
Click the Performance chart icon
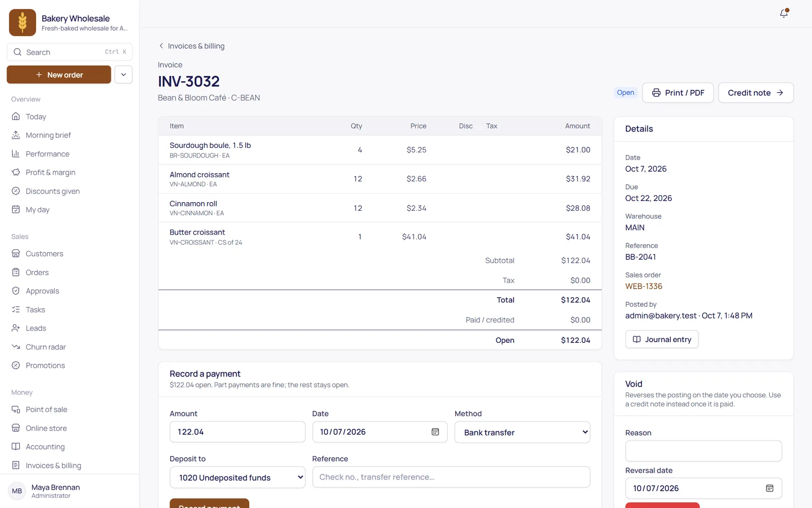coord(16,154)
